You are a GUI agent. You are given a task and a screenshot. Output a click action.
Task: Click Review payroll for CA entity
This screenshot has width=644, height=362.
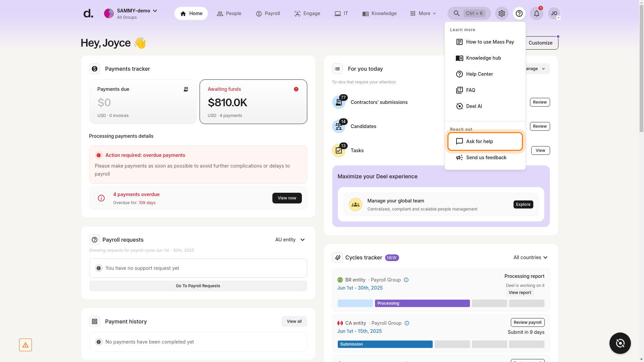[528, 322]
